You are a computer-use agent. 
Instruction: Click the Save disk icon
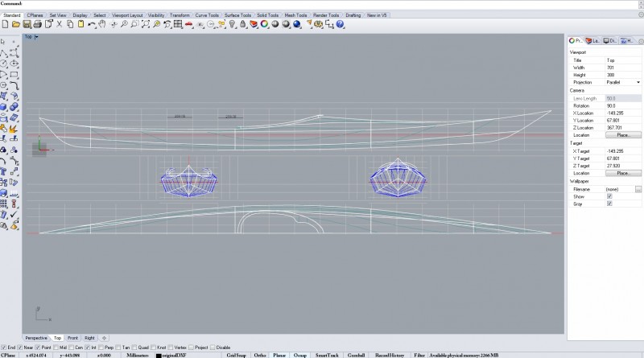[25, 25]
